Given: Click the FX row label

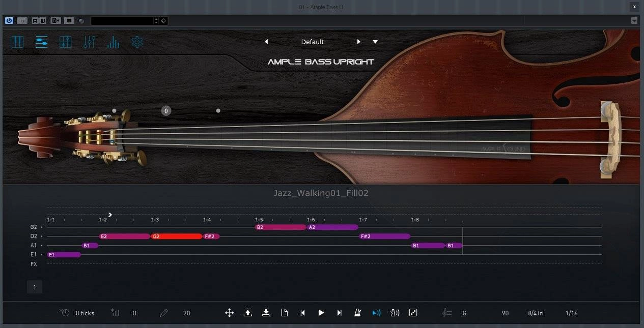Looking at the screenshot, I should tap(34, 263).
